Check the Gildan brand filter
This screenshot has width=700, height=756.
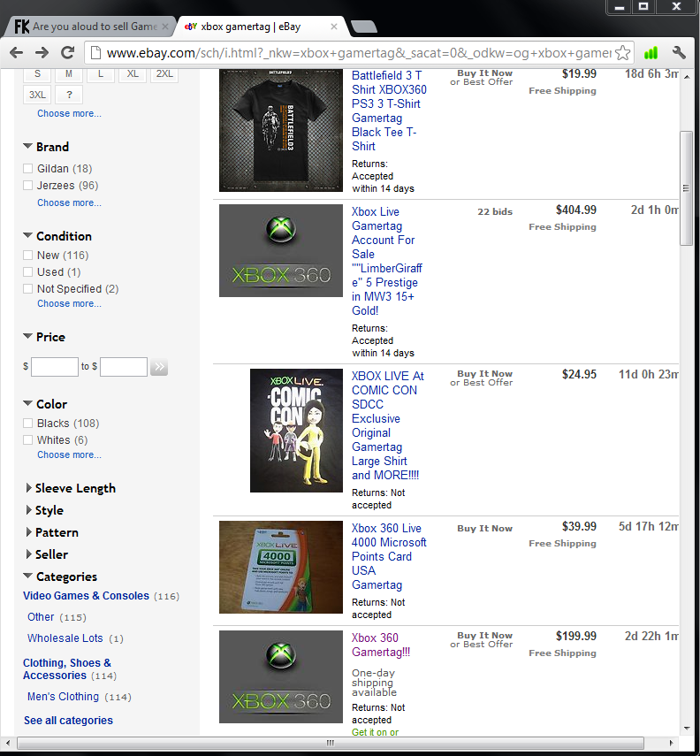pyautogui.click(x=28, y=168)
